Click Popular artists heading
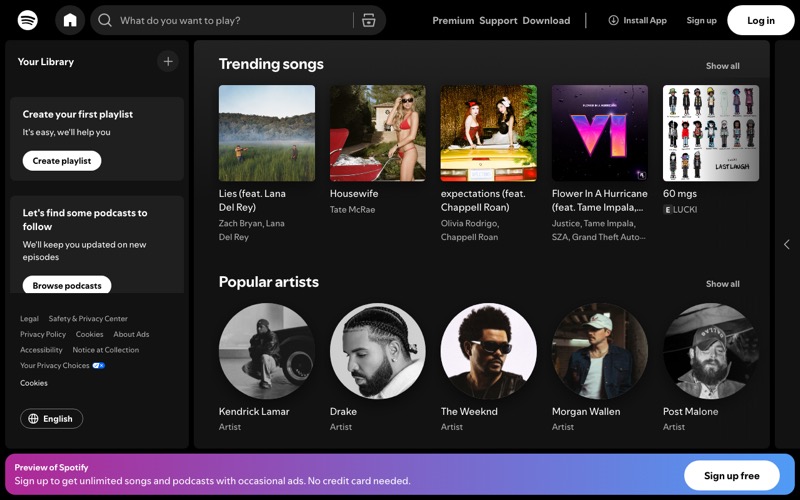800x500 pixels. pyautogui.click(x=269, y=282)
